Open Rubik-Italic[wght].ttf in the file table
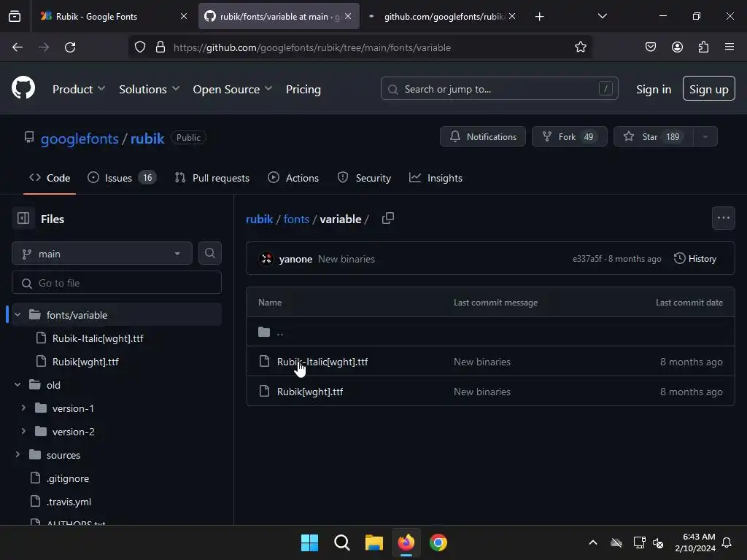Screen dimensions: 747x560 point(322,362)
